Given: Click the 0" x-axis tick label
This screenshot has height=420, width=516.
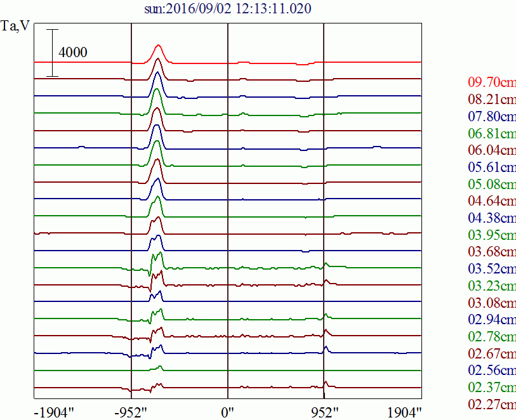Looking at the screenshot, I should click(228, 412).
